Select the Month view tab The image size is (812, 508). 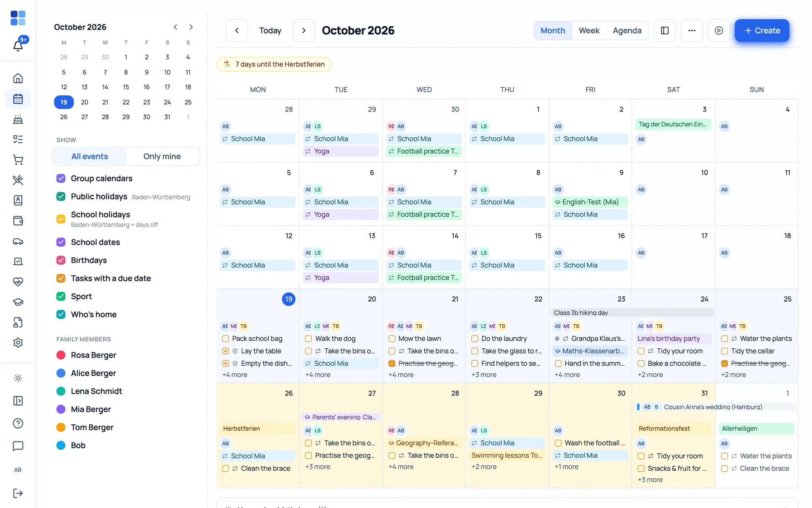click(x=553, y=30)
